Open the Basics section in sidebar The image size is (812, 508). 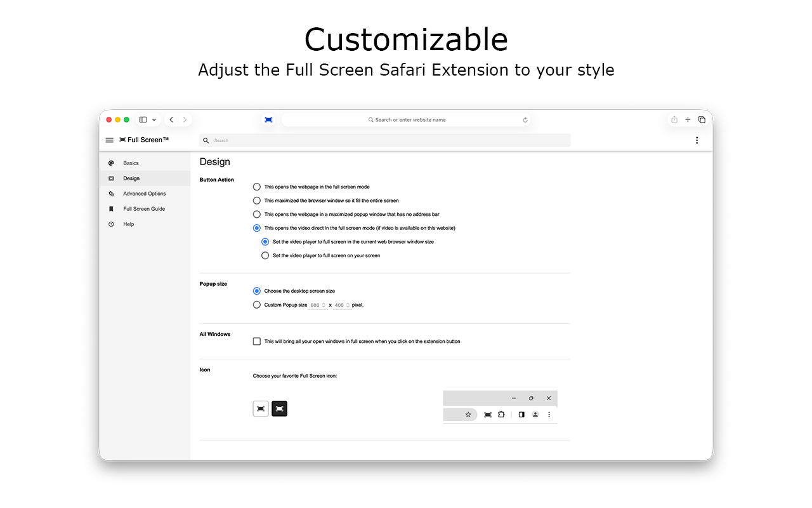tap(145, 163)
